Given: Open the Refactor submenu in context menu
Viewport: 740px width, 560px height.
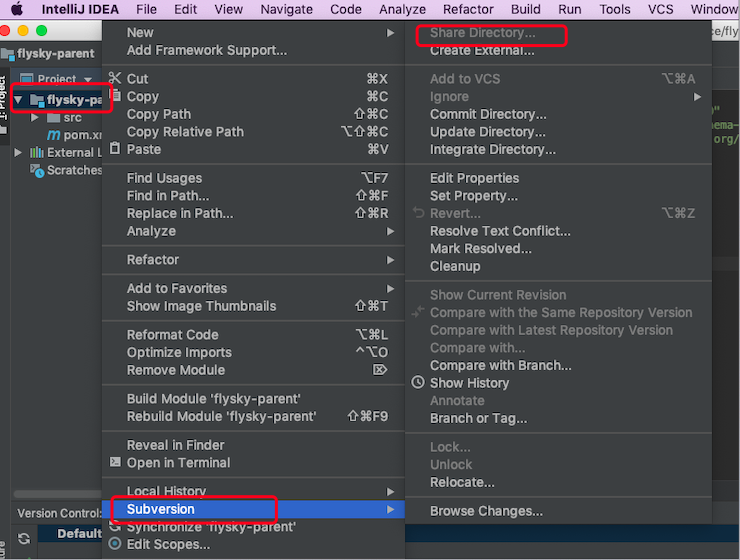Looking at the screenshot, I should tap(253, 260).
